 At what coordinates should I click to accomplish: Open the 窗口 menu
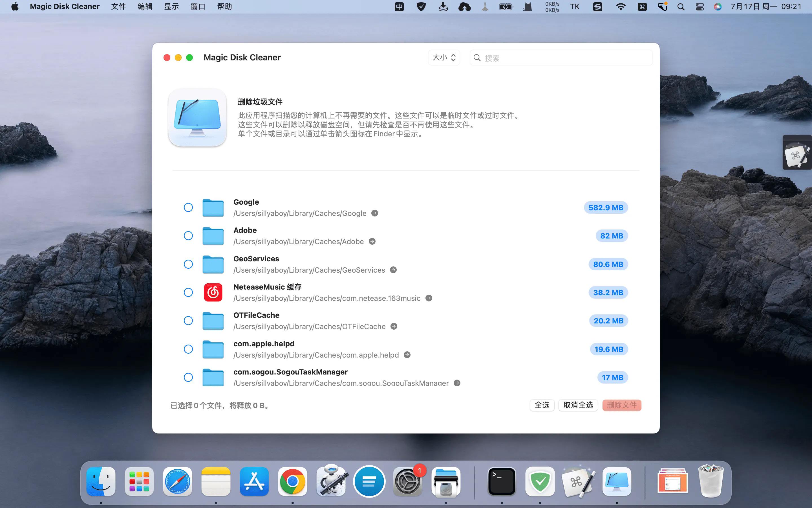[198, 7]
